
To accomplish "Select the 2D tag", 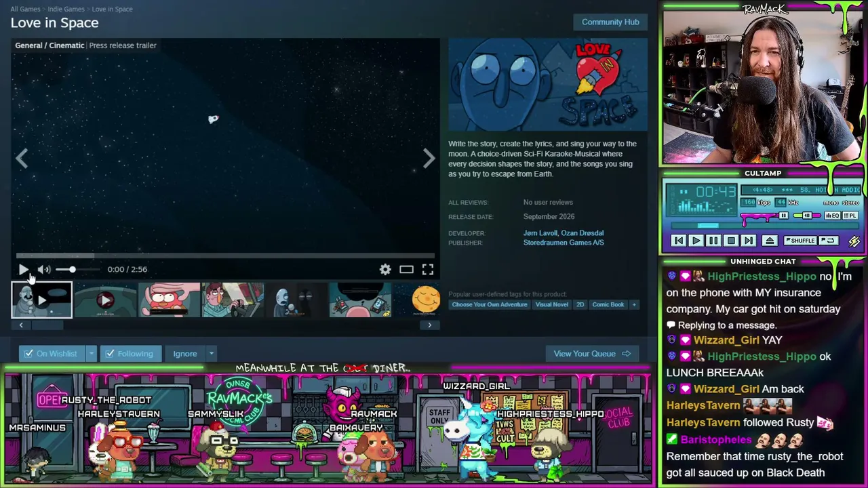I will (x=580, y=304).
